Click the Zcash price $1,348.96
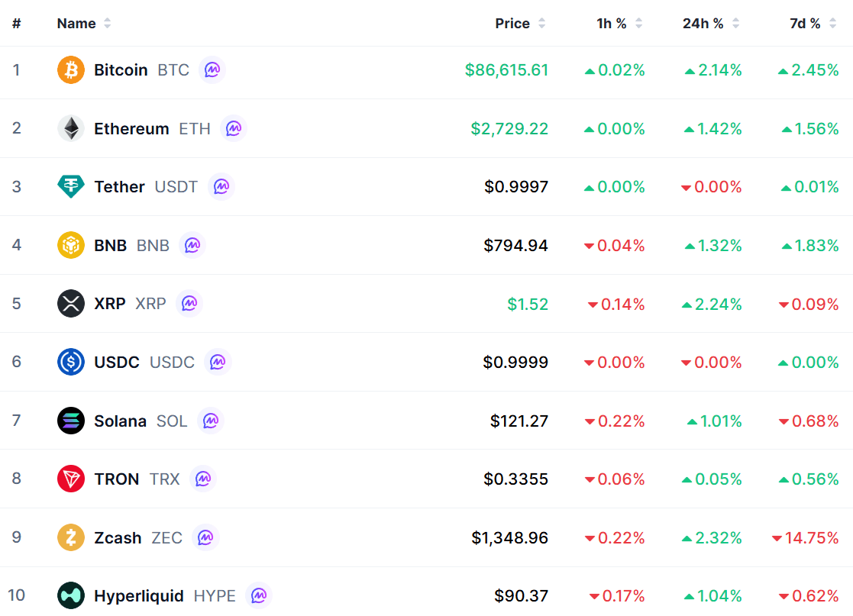This screenshot has height=616, width=853. pos(509,537)
